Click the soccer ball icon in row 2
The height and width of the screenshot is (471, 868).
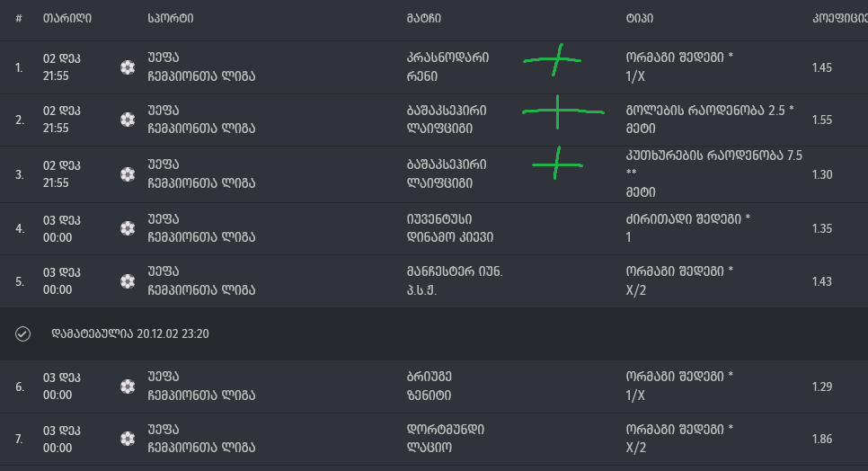[x=128, y=120]
